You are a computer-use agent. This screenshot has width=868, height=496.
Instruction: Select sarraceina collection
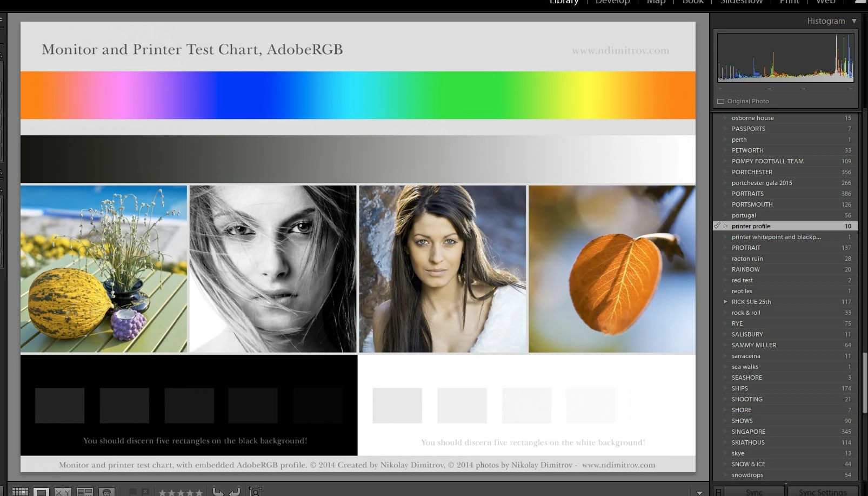(785, 356)
